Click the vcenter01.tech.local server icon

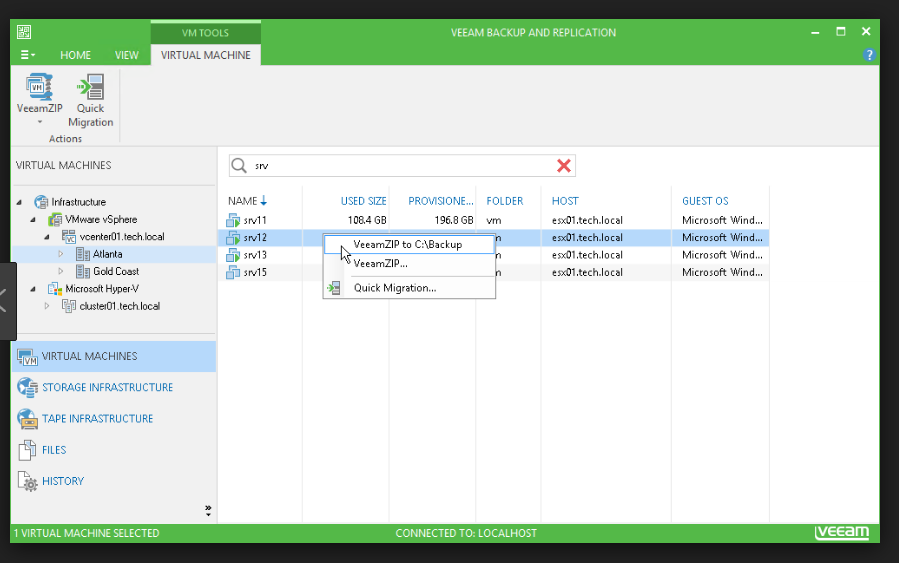tap(69, 237)
